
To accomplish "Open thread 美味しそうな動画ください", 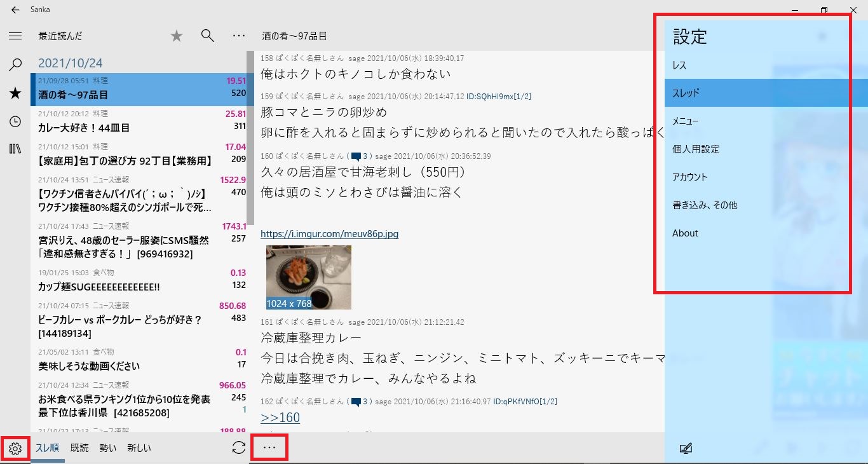I will point(139,360).
